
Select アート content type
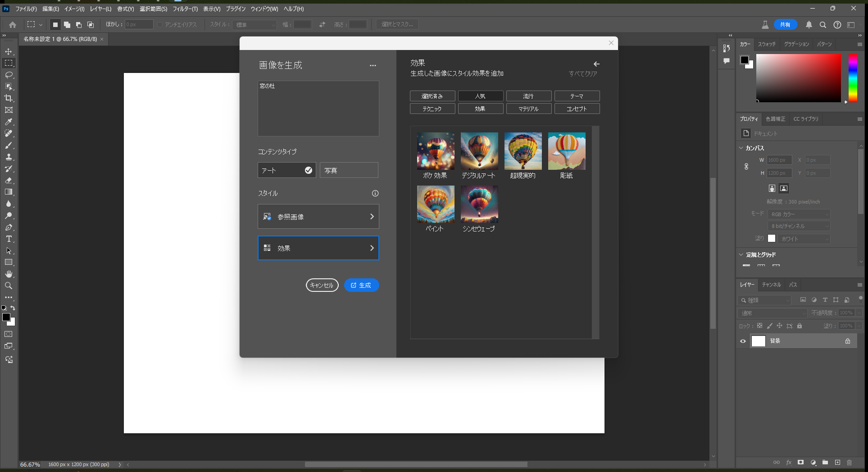click(x=287, y=170)
